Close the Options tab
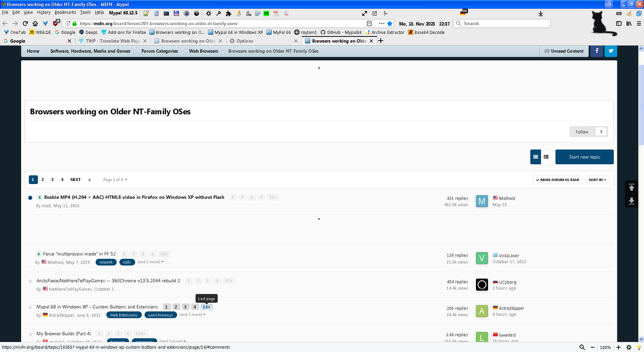Viewport: 644px width, 352px height. click(x=296, y=41)
